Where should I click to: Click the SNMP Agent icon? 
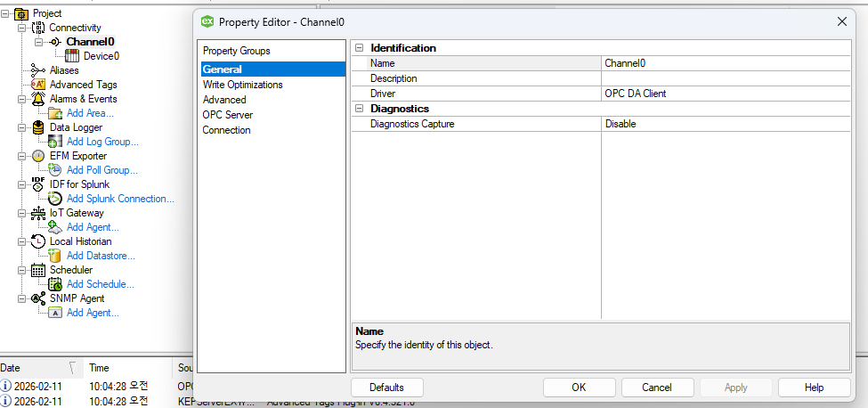[x=38, y=298]
